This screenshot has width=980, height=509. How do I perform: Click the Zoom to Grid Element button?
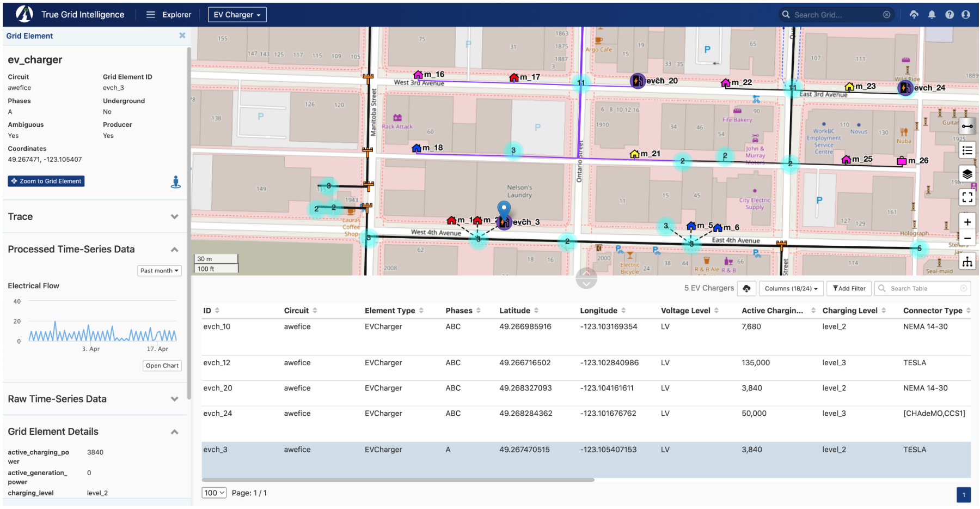point(46,181)
